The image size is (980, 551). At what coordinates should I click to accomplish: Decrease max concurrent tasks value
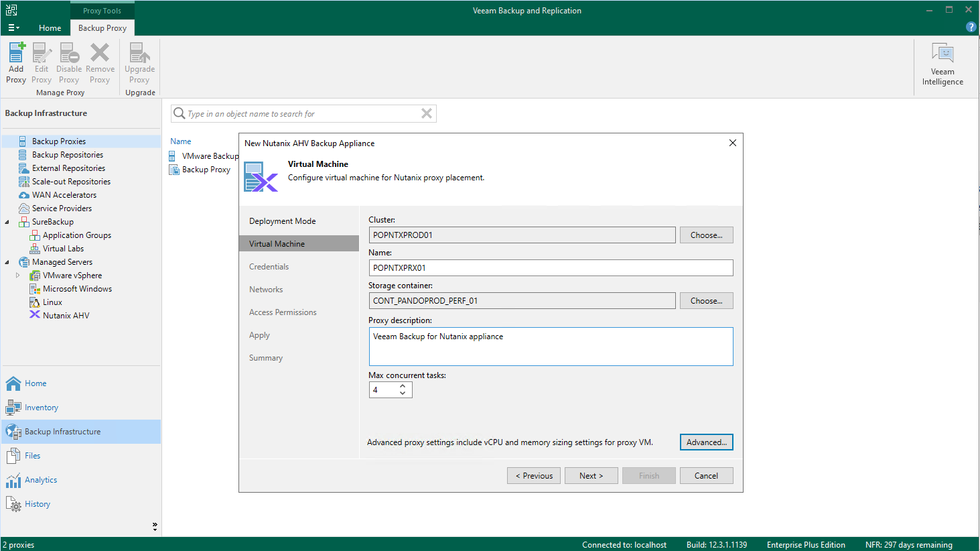(x=403, y=393)
